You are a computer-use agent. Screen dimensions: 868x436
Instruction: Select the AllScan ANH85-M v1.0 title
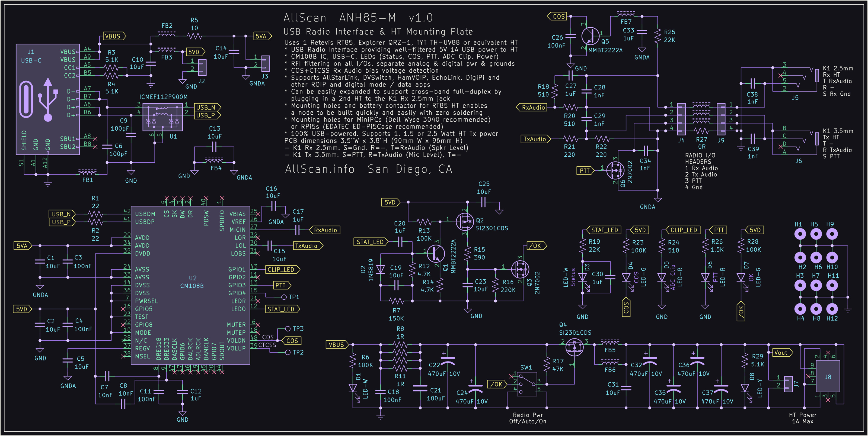click(x=358, y=18)
